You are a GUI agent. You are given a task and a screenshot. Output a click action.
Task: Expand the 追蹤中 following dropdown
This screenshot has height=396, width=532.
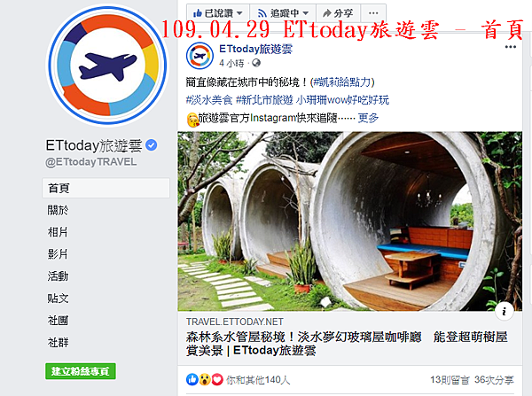(283, 13)
